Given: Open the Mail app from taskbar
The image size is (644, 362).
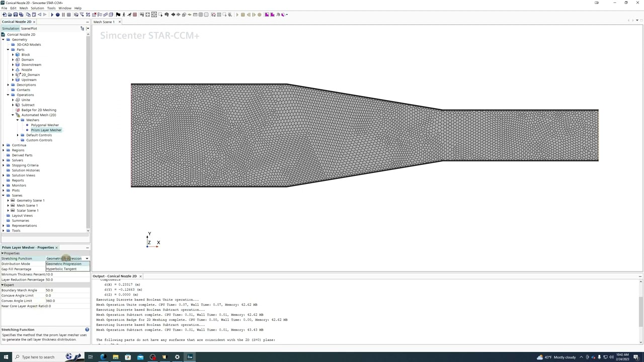Looking at the screenshot, I should coord(140,357).
